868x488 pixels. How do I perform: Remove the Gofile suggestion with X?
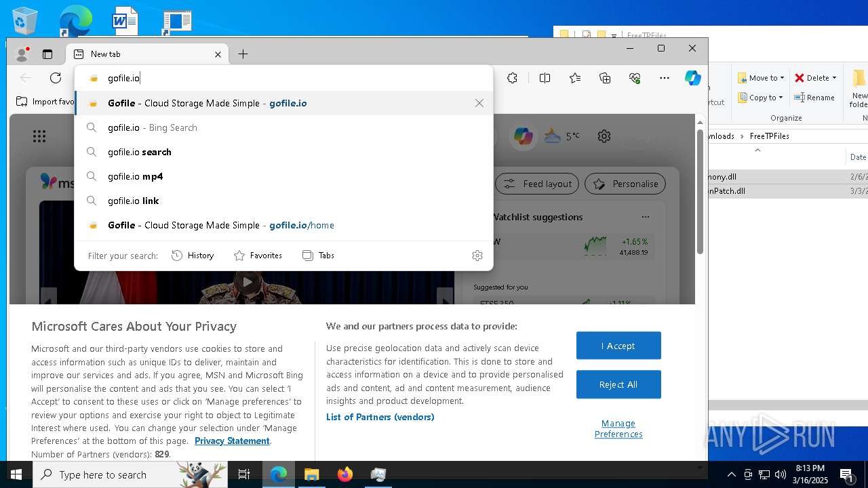pos(479,103)
